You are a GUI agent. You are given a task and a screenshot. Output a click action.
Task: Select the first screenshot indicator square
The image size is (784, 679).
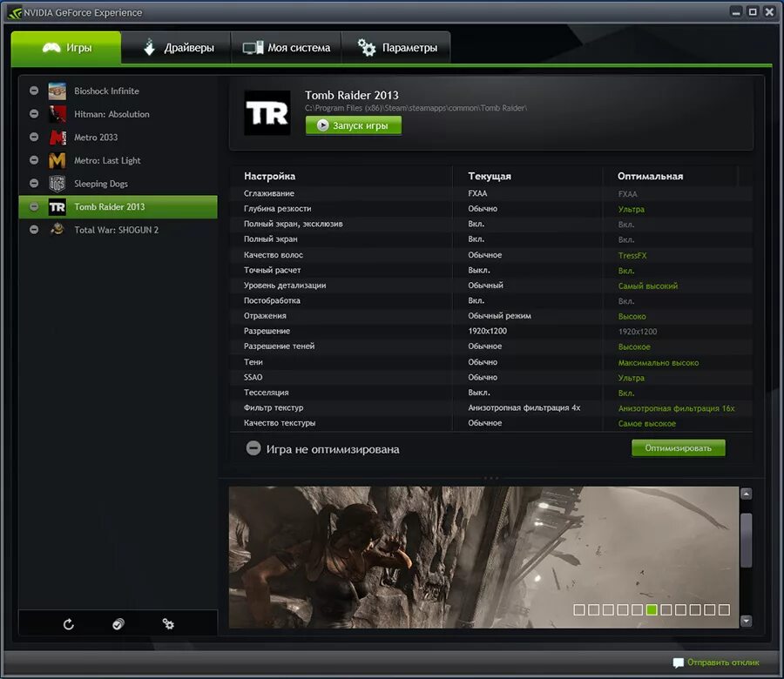click(579, 609)
